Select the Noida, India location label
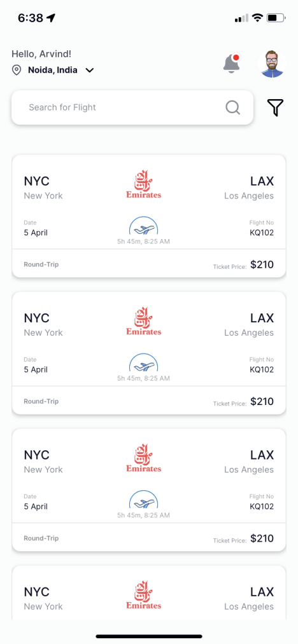Viewport: 298px width, 644px height. pyautogui.click(x=53, y=70)
